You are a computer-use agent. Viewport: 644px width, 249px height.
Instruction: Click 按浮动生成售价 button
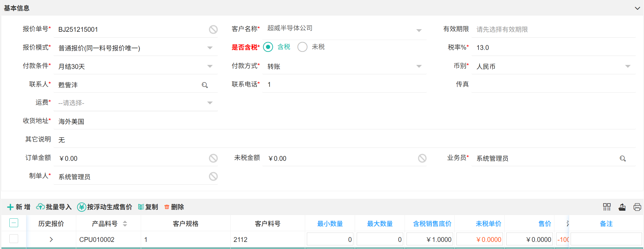pos(105,207)
